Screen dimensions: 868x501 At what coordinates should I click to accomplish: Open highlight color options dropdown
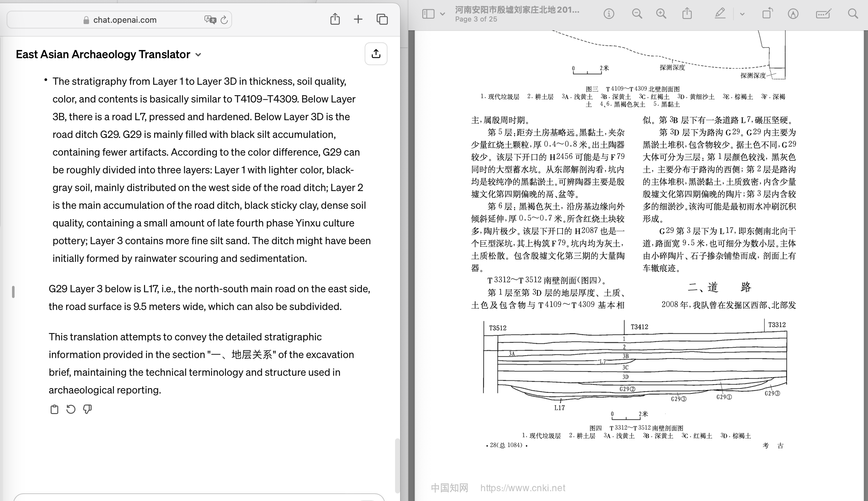[742, 14]
